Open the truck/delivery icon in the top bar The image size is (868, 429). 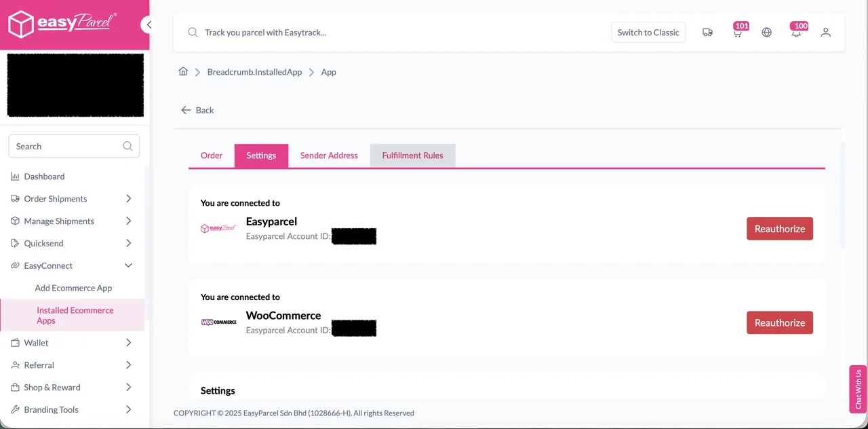[707, 32]
